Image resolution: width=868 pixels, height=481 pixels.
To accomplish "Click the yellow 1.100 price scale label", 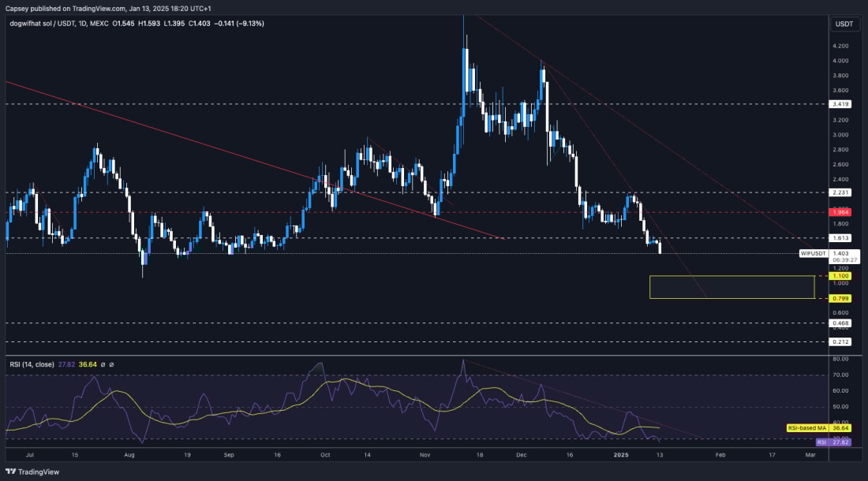I will pyautogui.click(x=840, y=276).
